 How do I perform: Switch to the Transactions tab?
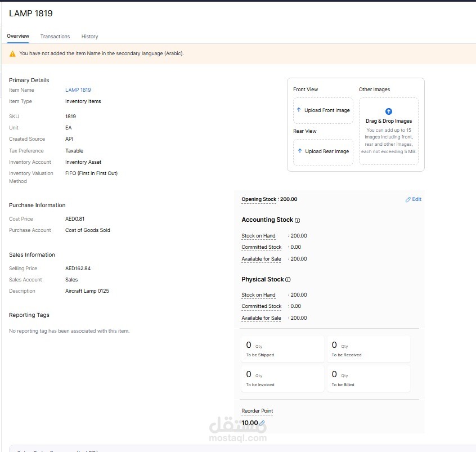pos(55,37)
